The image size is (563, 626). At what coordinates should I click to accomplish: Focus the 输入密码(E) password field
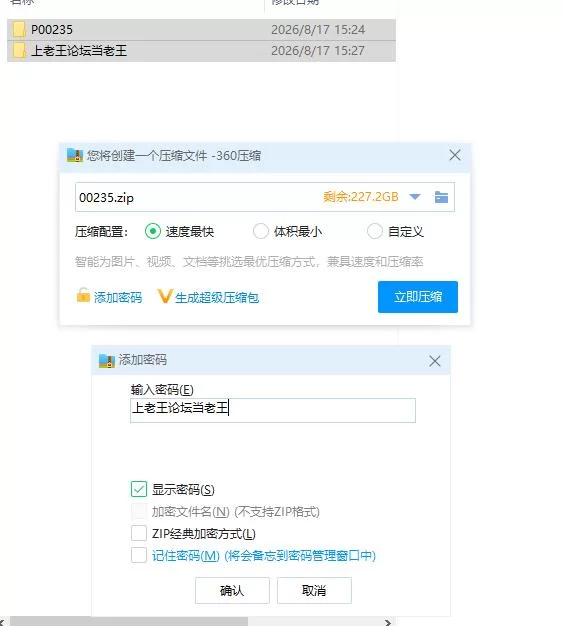coord(273,410)
